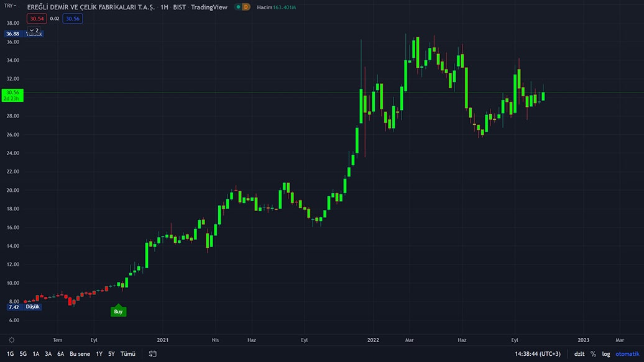Click the 2021 label on time axis
644x362 pixels.
coord(163,340)
